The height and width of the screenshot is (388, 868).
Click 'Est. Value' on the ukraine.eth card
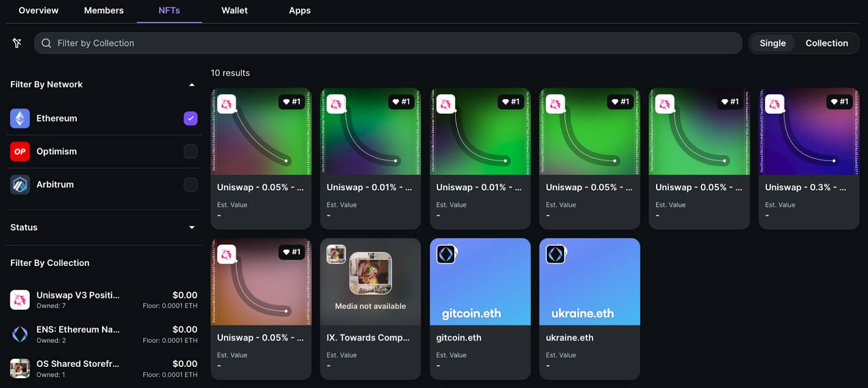561,355
